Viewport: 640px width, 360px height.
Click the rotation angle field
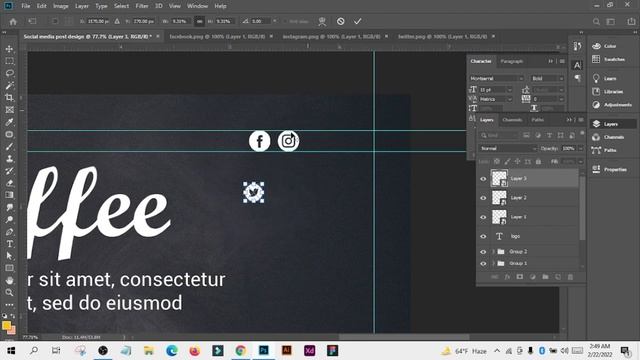click(x=260, y=21)
